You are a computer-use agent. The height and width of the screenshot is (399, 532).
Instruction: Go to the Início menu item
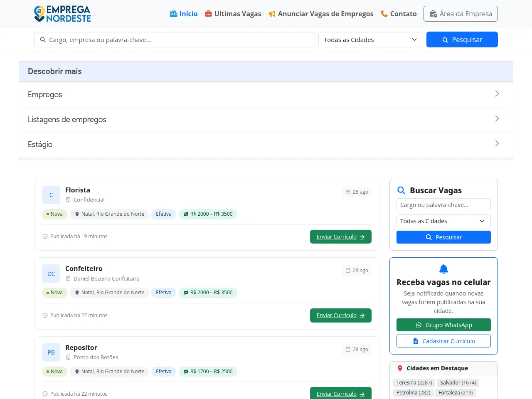pos(184,14)
